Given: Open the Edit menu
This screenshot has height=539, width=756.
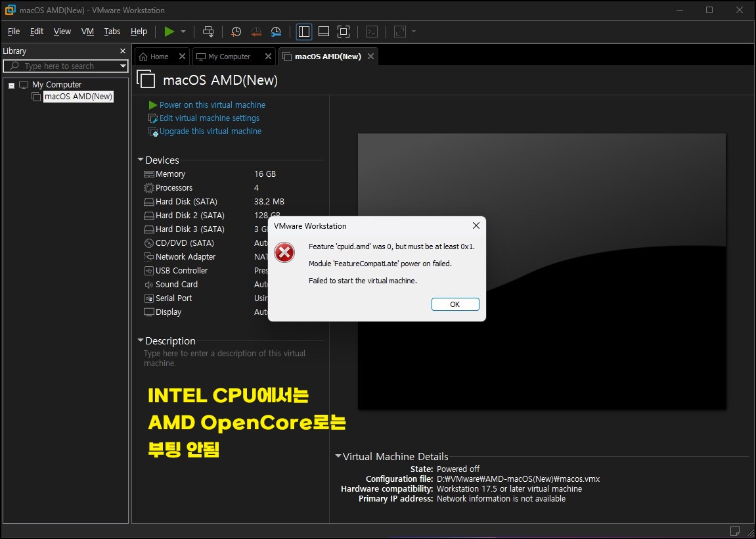Looking at the screenshot, I should pos(37,32).
